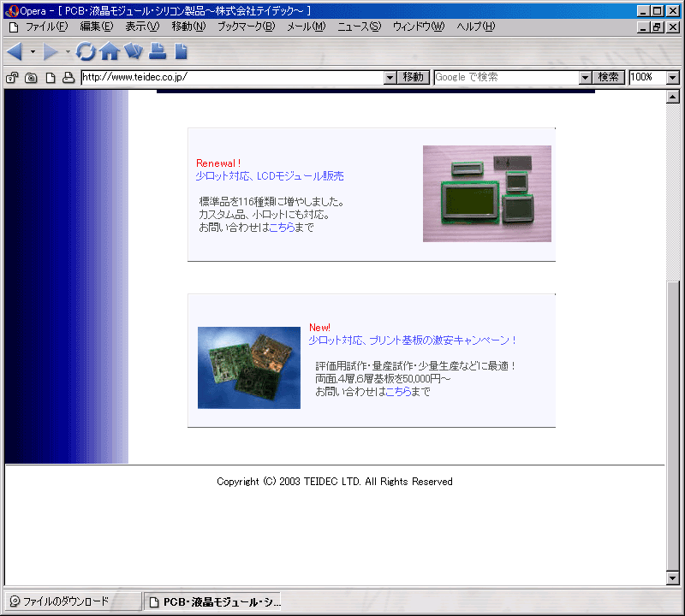Image resolution: width=685 pixels, height=616 pixels.
Task: Click the new page icon in main toolbar
Action: (181, 51)
